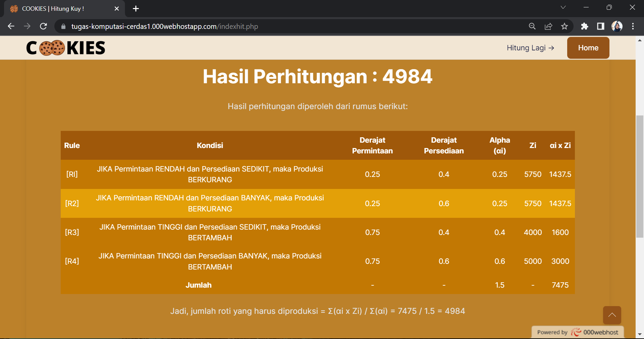The width and height of the screenshot is (644, 339).
Task: Click the R4 condition text TINGGI dan BANYAK
Action: (x=210, y=261)
